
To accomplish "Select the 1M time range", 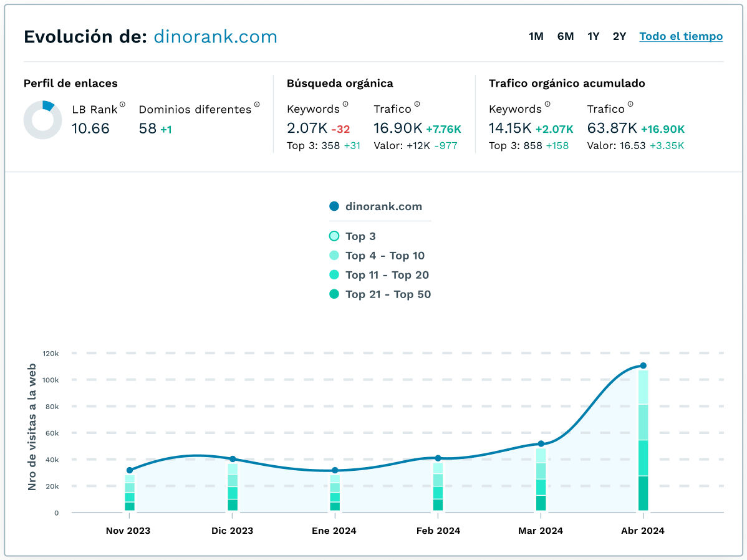I will (536, 36).
